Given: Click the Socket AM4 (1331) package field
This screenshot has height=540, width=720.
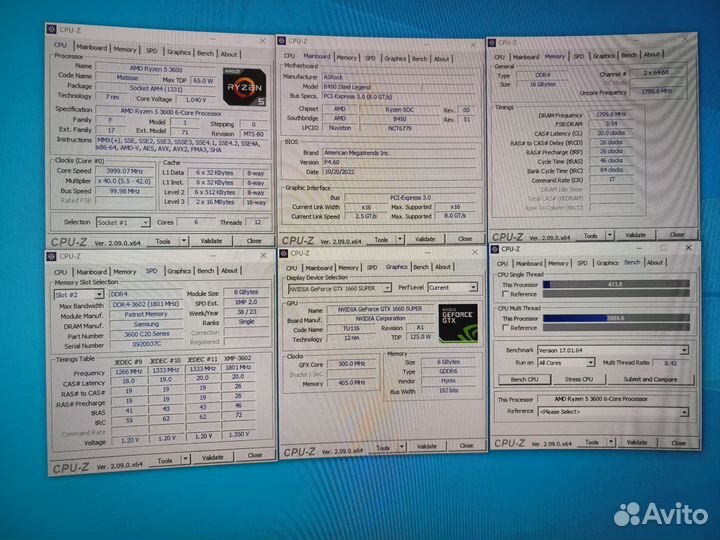Looking at the screenshot, I should click(x=156, y=88).
